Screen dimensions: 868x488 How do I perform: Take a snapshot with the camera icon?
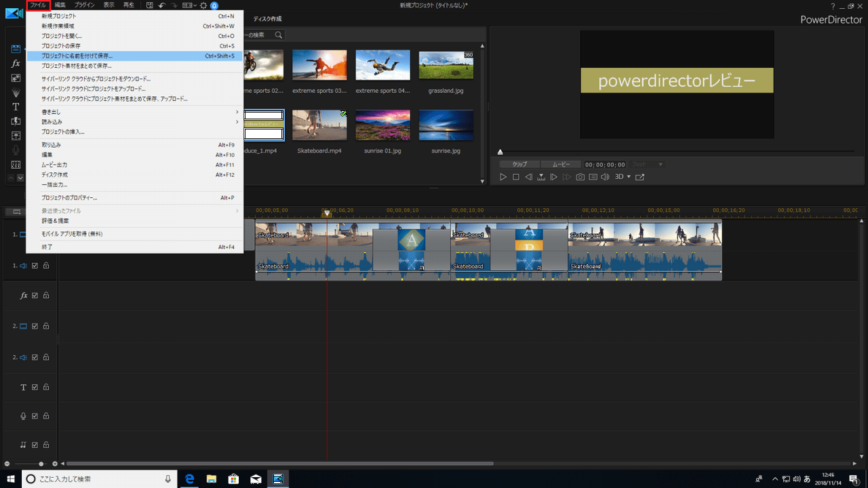[580, 177]
